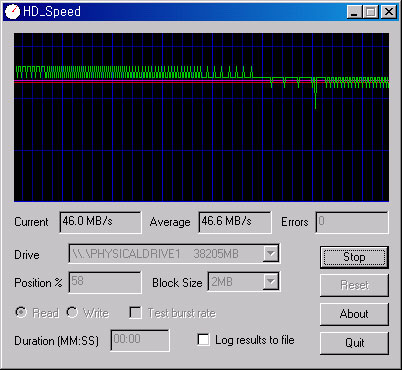Maximize the HD_Speed window
The width and height of the screenshot is (402, 370).
[371, 12]
